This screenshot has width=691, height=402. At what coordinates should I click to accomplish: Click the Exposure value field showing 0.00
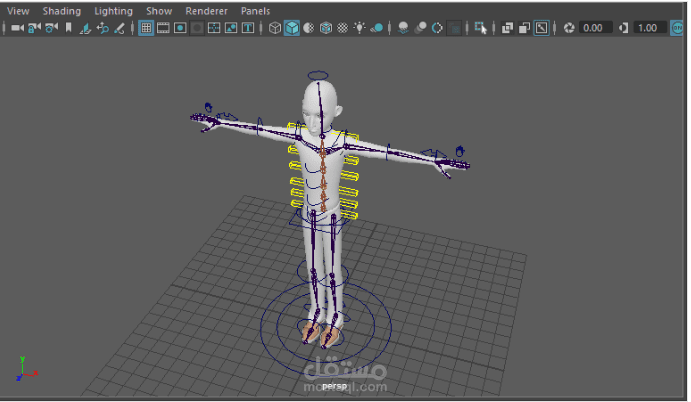[595, 28]
